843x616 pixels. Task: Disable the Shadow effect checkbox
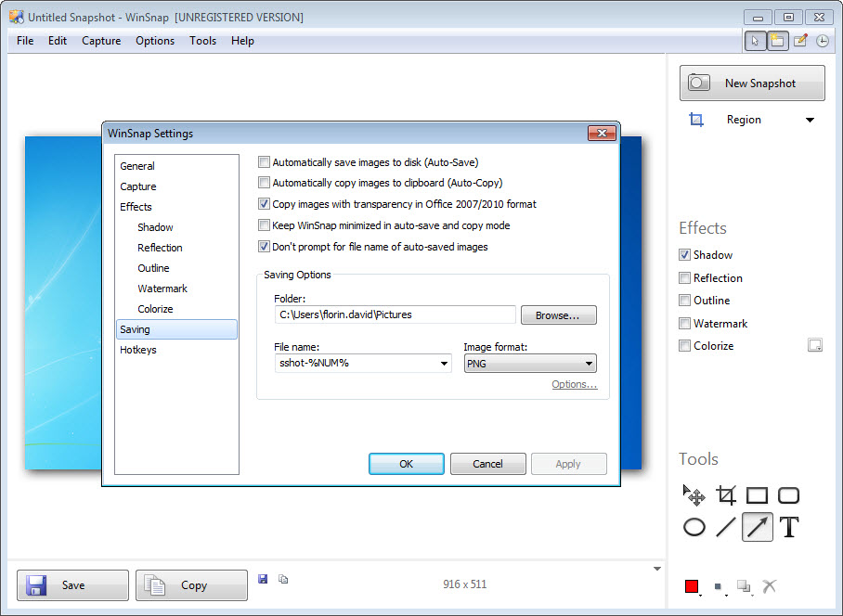[x=684, y=255]
